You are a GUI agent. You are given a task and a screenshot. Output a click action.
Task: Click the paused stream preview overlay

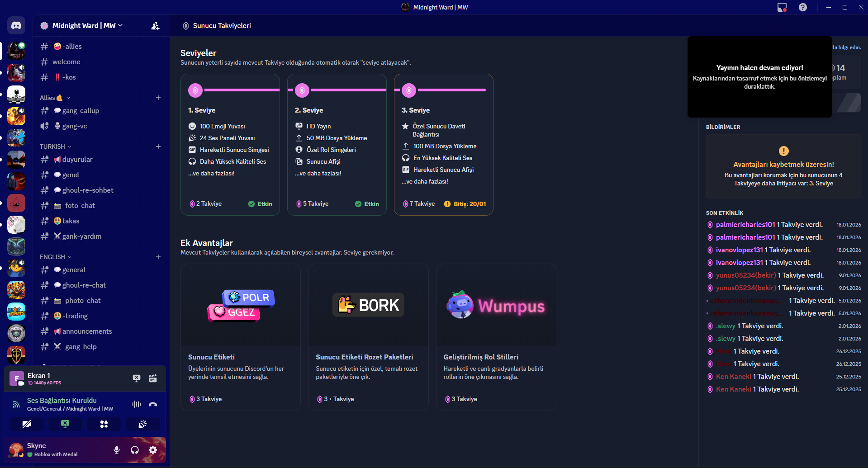tap(760, 77)
